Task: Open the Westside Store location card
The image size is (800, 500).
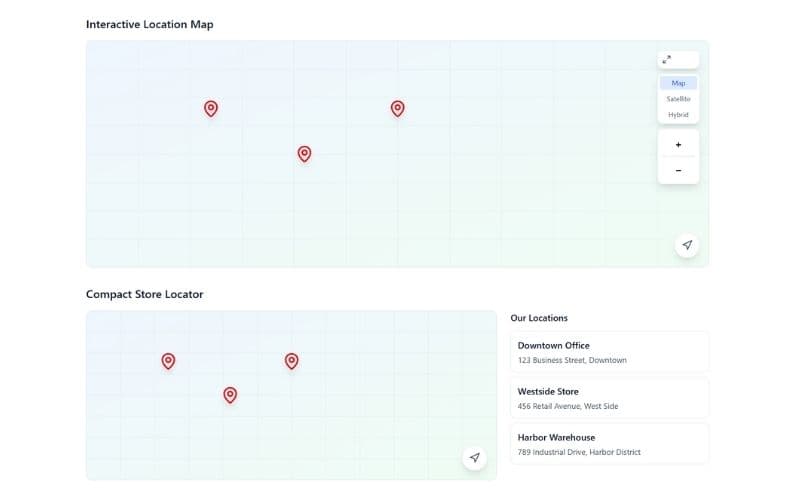Action: pyautogui.click(x=609, y=398)
